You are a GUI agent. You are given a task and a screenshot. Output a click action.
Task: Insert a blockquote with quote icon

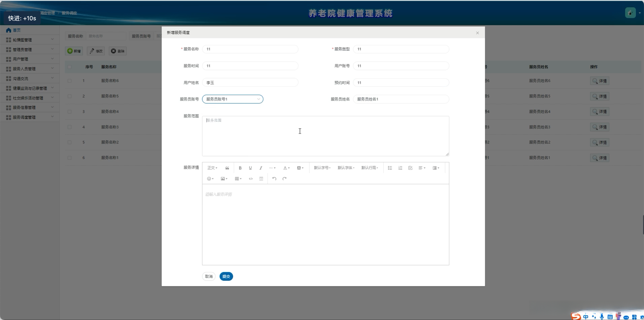click(227, 168)
